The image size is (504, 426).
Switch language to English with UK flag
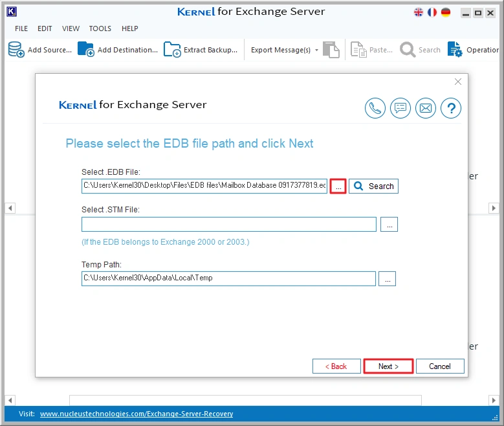pos(419,12)
